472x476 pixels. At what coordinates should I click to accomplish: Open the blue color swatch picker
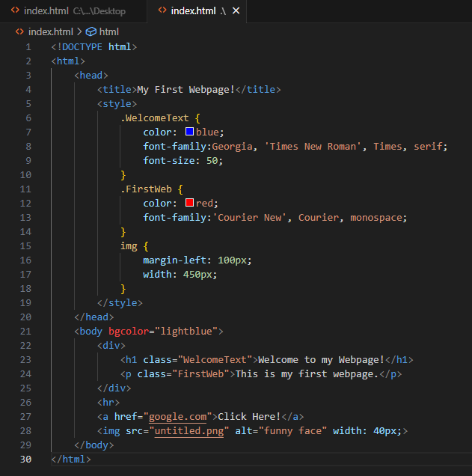(x=189, y=132)
